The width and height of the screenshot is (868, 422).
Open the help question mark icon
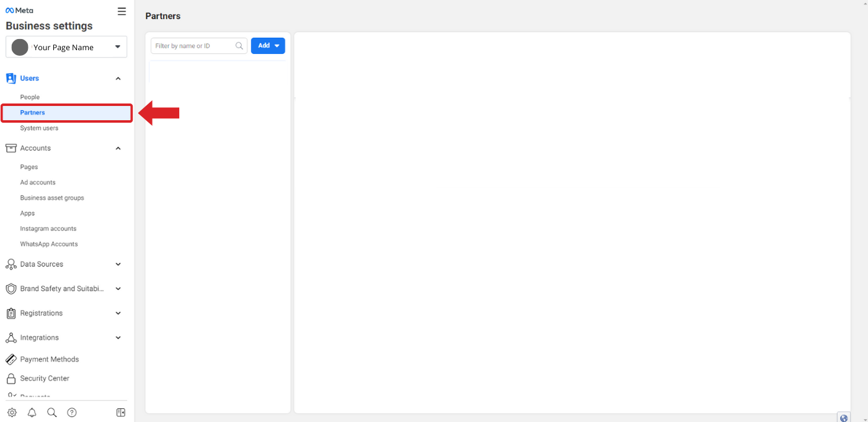tap(72, 413)
